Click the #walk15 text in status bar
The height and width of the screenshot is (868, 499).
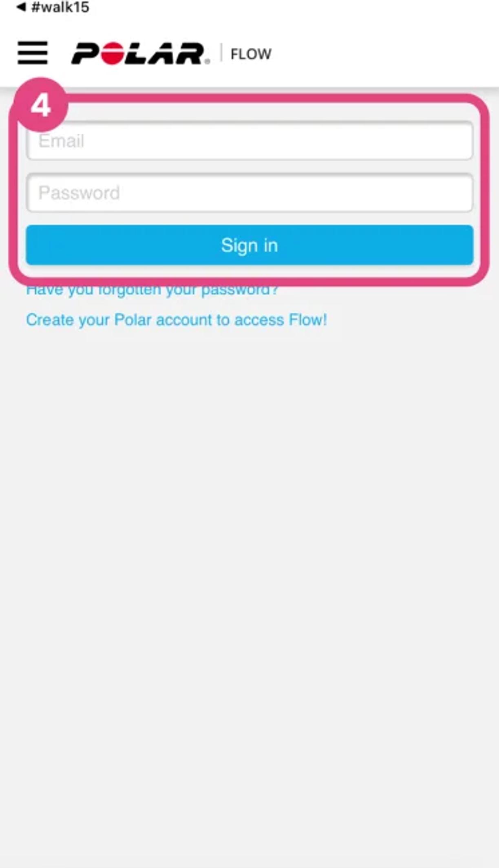pyautogui.click(x=60, y=7)
